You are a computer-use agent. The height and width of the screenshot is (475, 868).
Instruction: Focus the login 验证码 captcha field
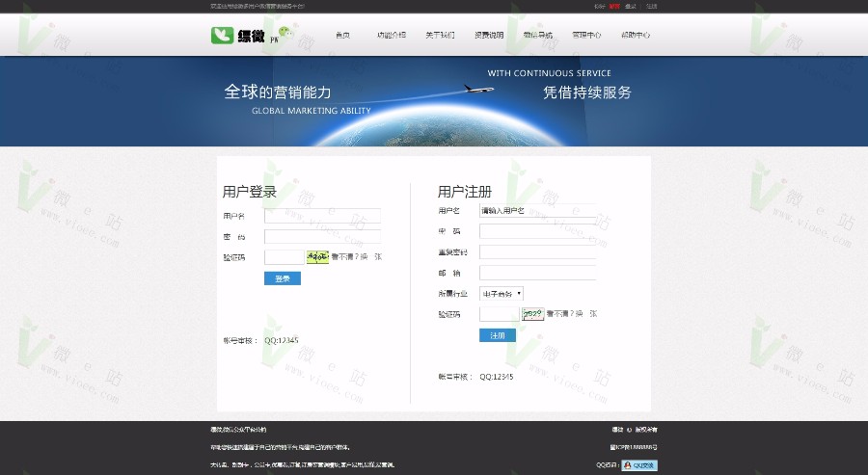tap(284, 257)
